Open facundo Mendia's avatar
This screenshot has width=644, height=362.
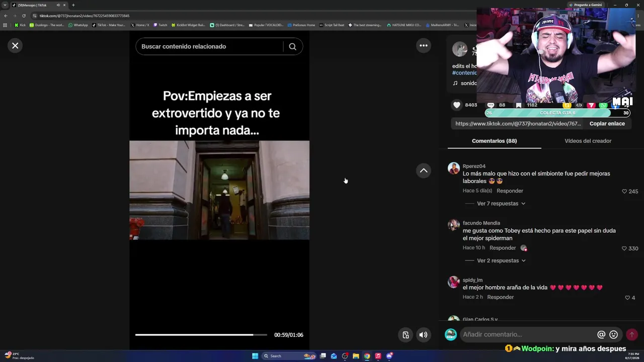[454, 225]
